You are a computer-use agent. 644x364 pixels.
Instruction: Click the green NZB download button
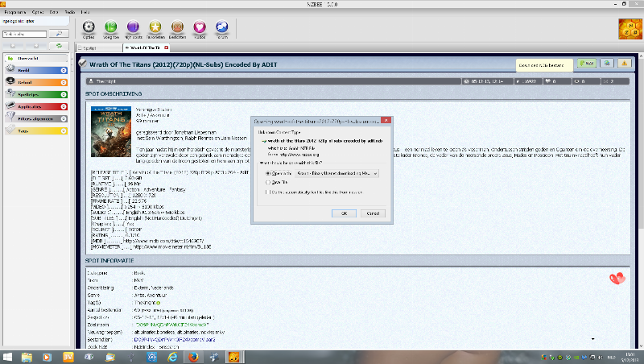click(585, 63)
